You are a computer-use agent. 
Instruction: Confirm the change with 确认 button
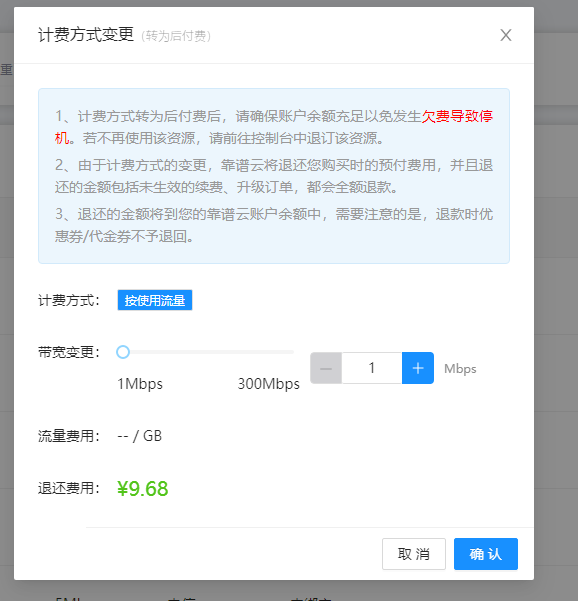point(486,554)
